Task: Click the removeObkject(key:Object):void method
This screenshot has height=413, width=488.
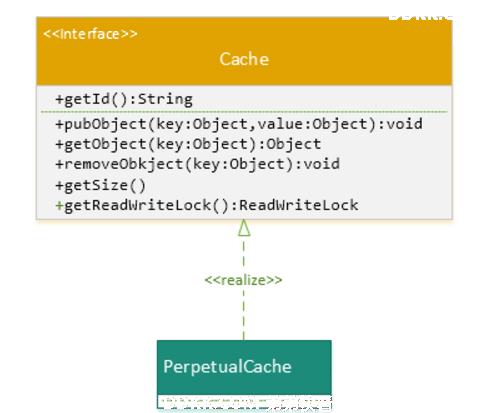Action: pos(198,164)
